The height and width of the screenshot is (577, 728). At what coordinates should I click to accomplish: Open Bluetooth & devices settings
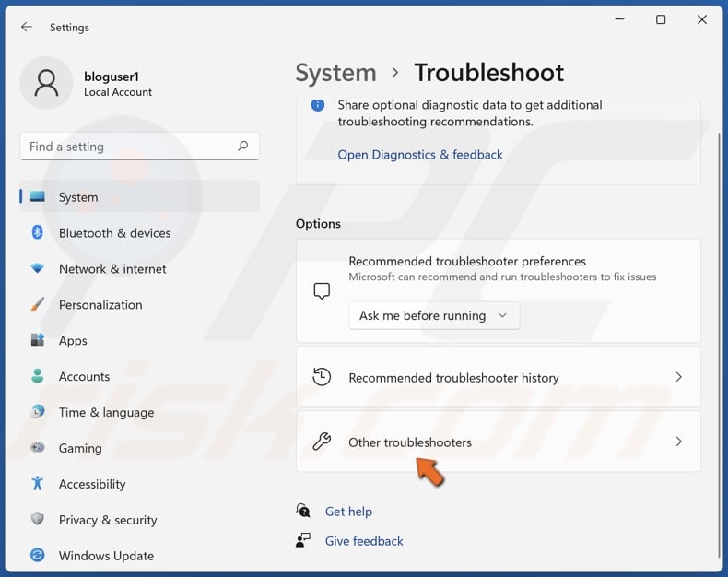point(139,232)
